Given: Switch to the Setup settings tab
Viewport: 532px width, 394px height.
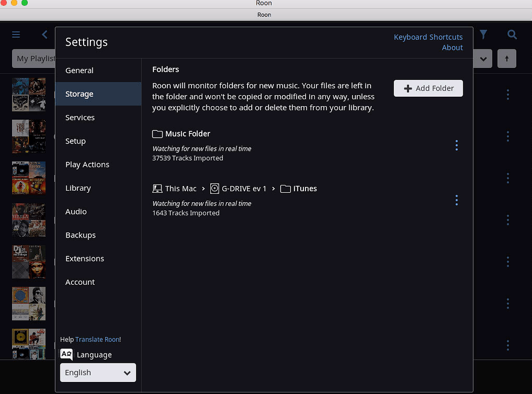Looking at the screenshot, I should click(x=98, y=141).
